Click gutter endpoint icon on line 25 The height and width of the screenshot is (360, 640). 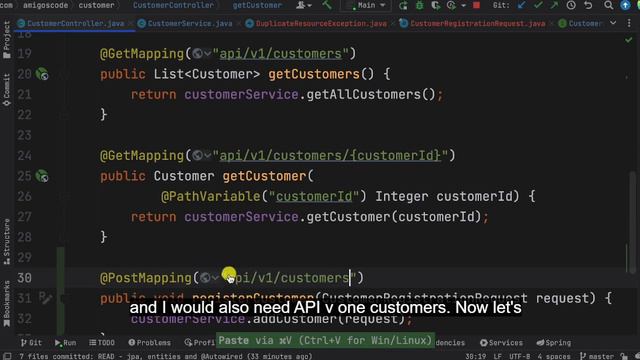(x=42, y=176)
